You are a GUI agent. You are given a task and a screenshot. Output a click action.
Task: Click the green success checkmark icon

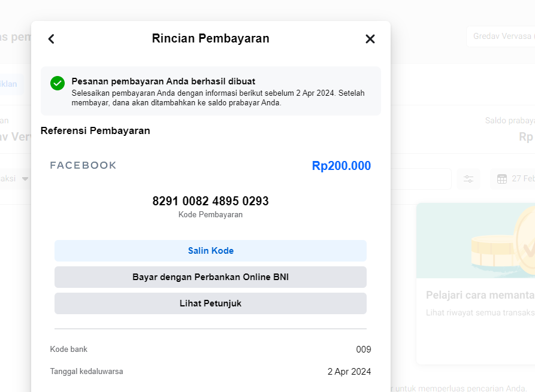pos(58,83)
